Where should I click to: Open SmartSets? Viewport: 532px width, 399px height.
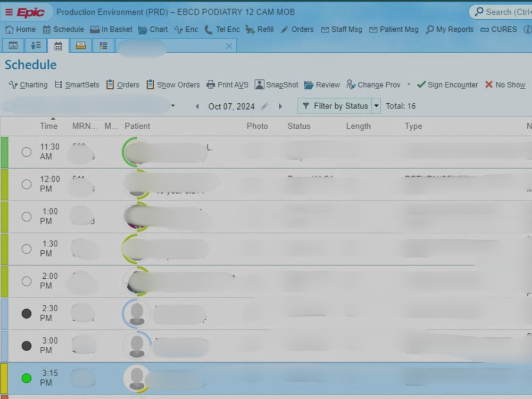(x=77, y=85)
